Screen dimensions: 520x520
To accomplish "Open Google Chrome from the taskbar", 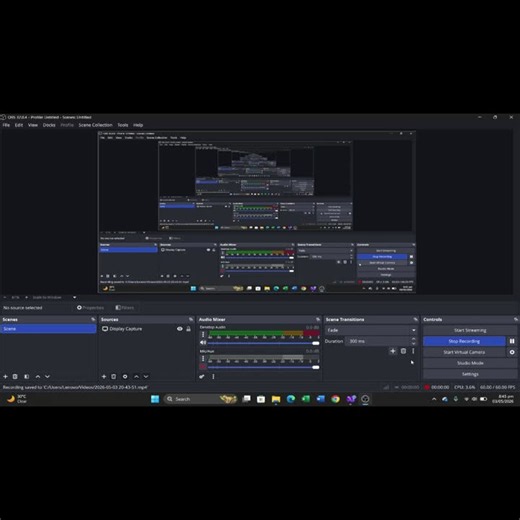I will point(335,399).
